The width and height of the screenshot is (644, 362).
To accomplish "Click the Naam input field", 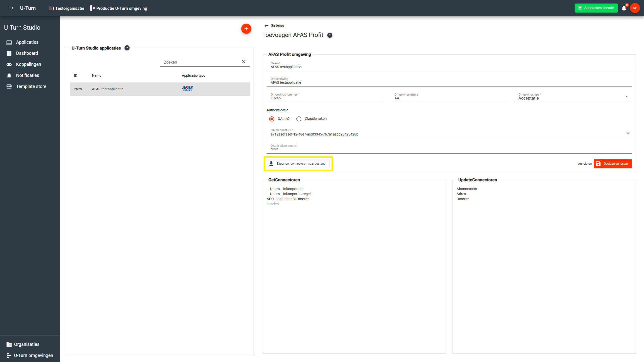I will click(449, 66).
